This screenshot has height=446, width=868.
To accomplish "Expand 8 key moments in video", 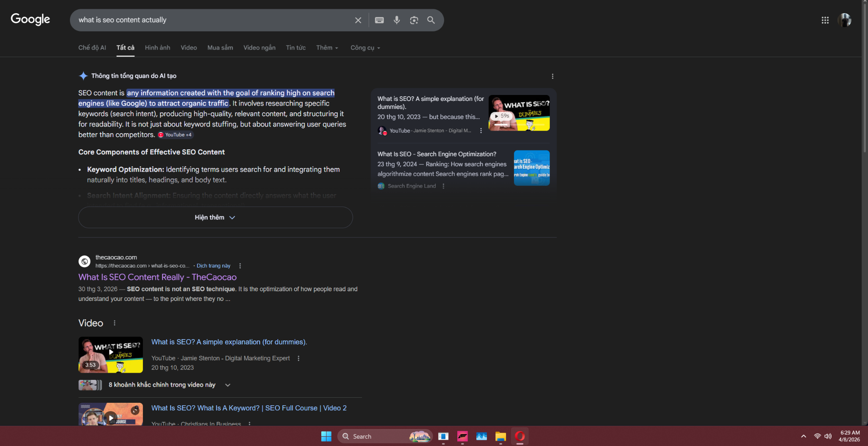I will [228, 385].
